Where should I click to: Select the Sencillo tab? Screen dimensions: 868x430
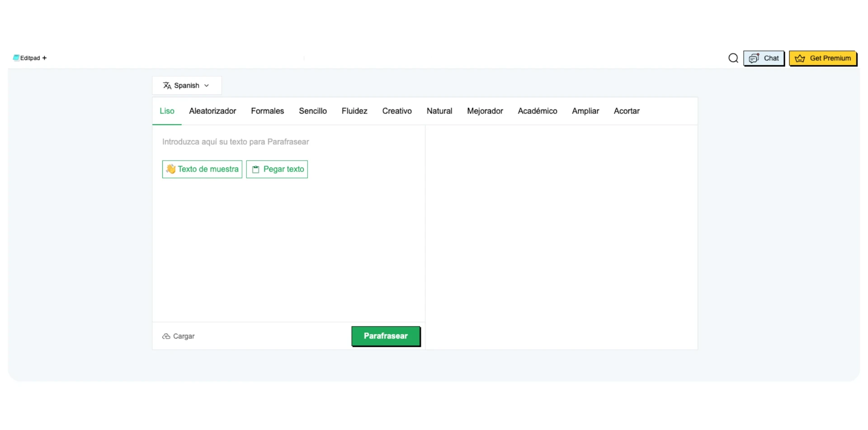pos(312,111)
